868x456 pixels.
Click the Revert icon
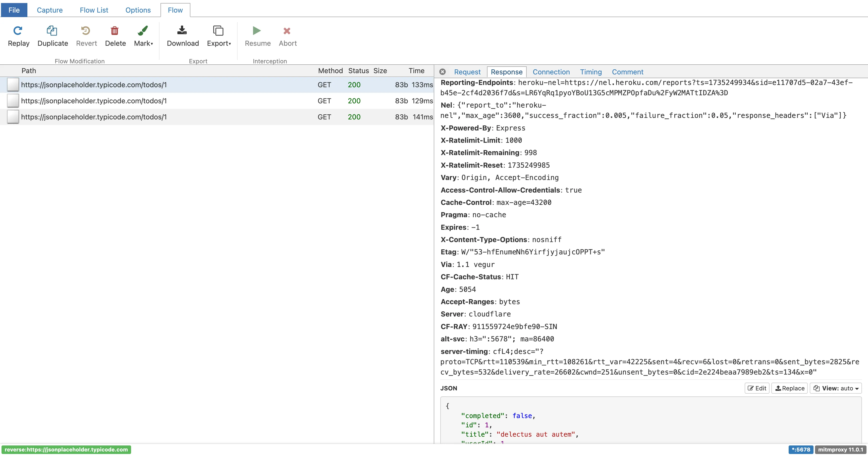(x=86, y=31)
